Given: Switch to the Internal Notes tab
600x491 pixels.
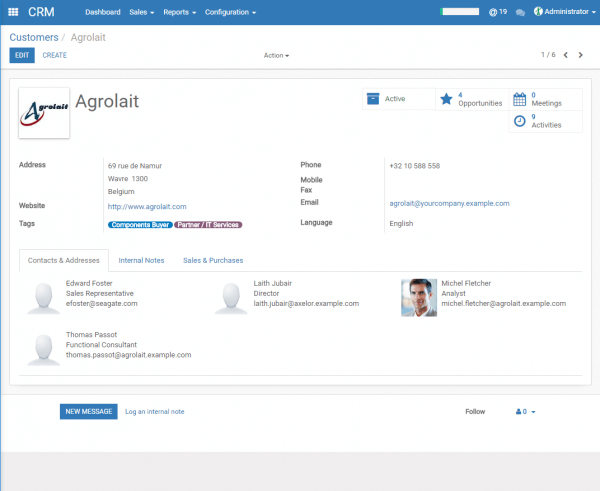Looking at the screenshot, I should 141,260.
